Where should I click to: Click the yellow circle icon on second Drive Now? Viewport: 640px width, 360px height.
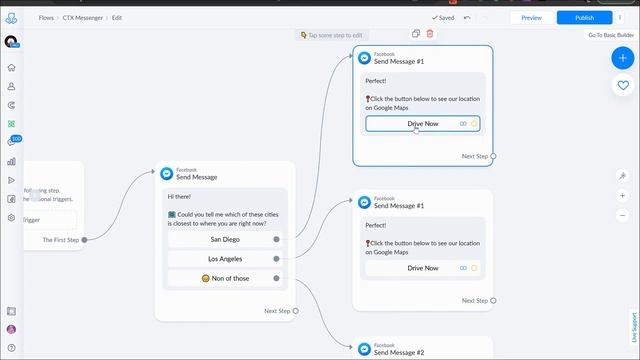pos(474,268)
